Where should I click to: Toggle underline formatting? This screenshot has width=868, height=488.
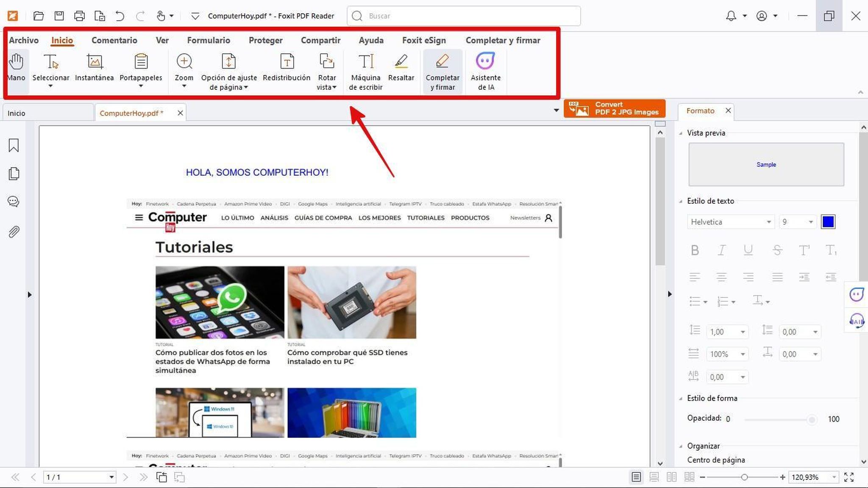point(748,250)
